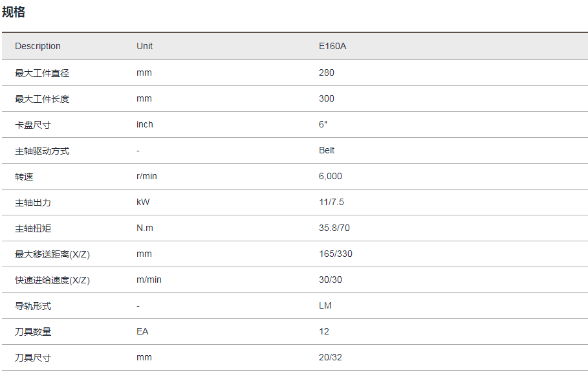588x372 pixels.
Task: Select the 11/7.5 spindle output value
Action: click(331, 202)
